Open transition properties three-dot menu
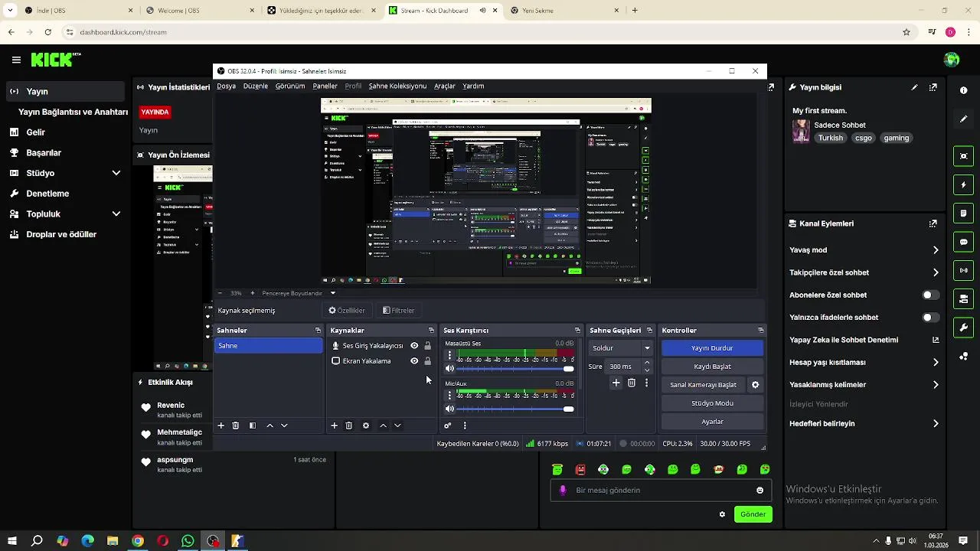This screenshot has height=551, width=980. pos(647,383)
